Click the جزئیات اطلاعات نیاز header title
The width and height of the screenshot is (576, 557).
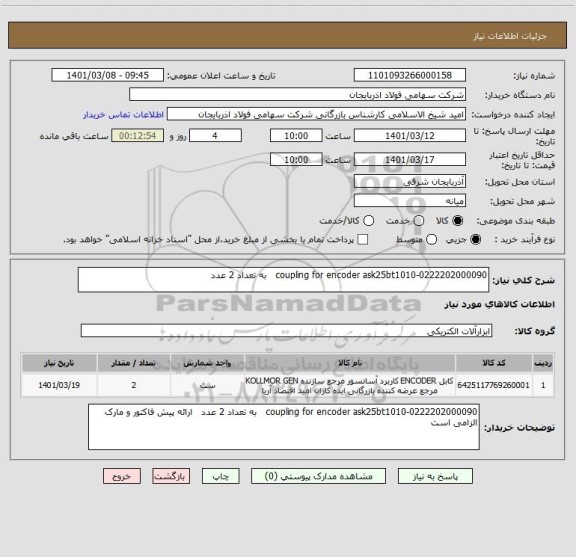tap(510, 36)
